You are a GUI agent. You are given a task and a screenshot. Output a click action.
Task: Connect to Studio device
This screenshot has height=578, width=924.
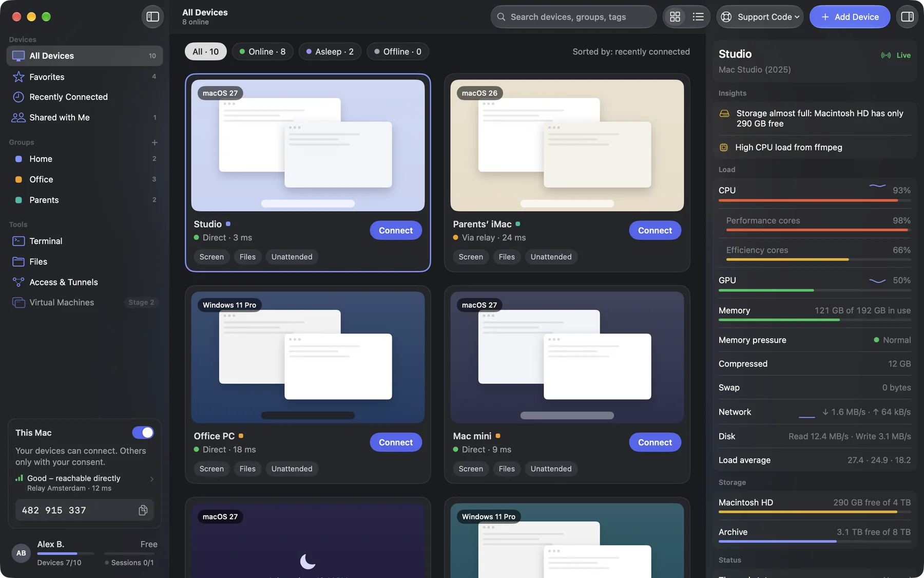(396, 230)
